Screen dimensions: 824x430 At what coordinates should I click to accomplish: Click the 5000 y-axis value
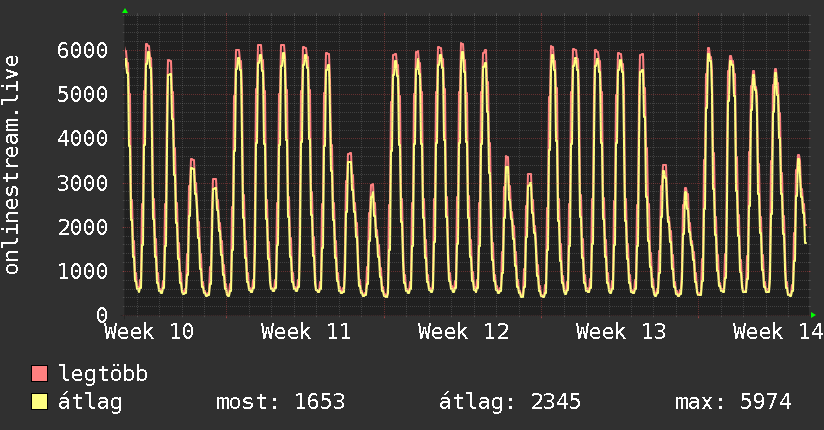coord(83,95)
